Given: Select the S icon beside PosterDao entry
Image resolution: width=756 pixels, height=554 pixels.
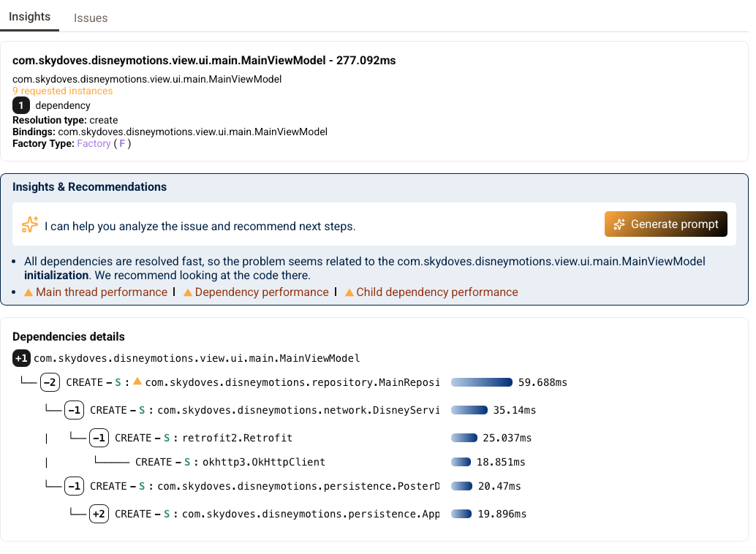Looking at the screenshot, I should (142, 486).
